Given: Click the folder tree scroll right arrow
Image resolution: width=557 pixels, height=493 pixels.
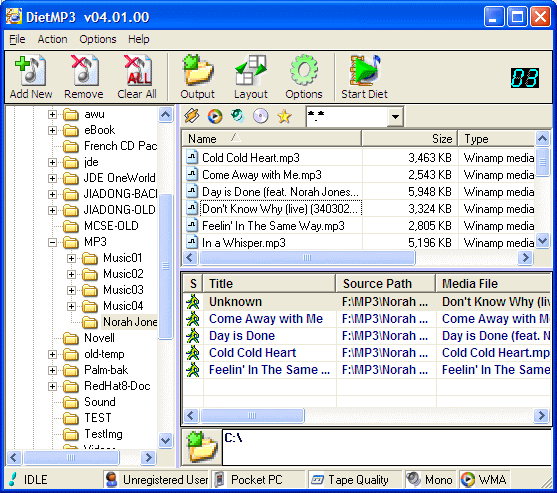Looking at the screenshot, I should point(148,457).
